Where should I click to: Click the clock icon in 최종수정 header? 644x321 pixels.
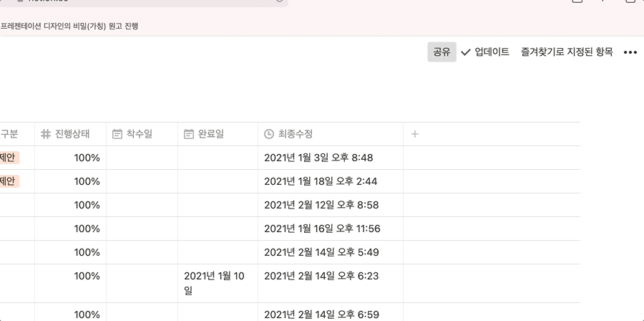click(269, 134)
